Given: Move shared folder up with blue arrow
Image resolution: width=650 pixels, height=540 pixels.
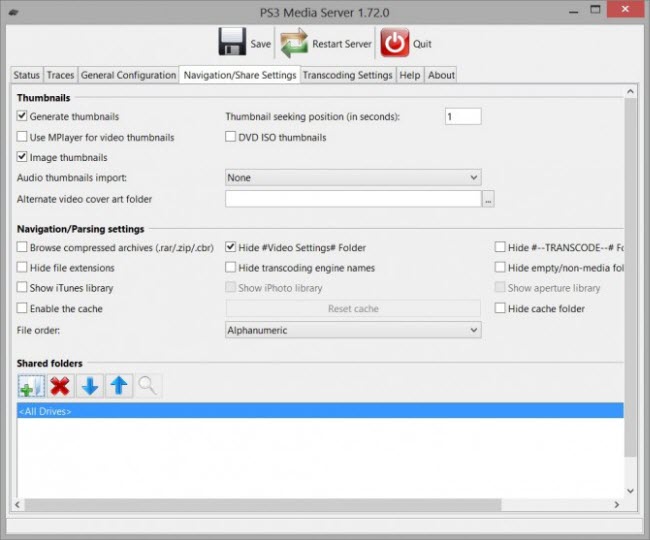Looking at the screenshot, I should pos(119,386).
